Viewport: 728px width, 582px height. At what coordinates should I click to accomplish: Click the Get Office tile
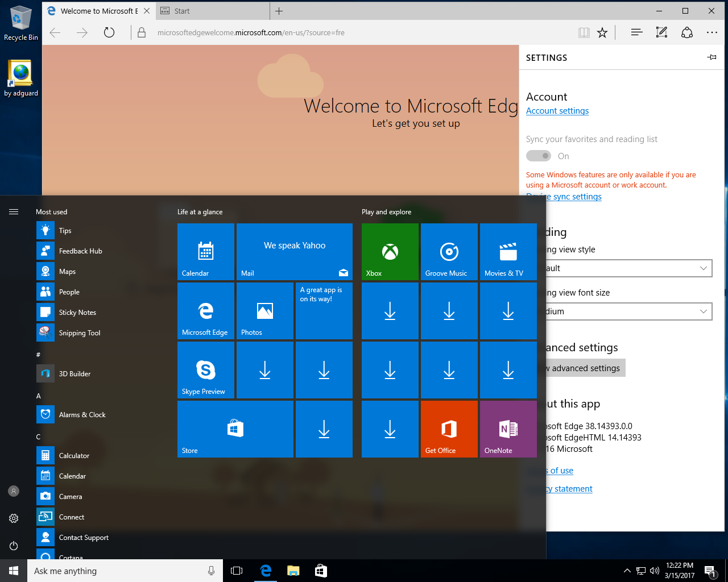(x=449, y=429)
